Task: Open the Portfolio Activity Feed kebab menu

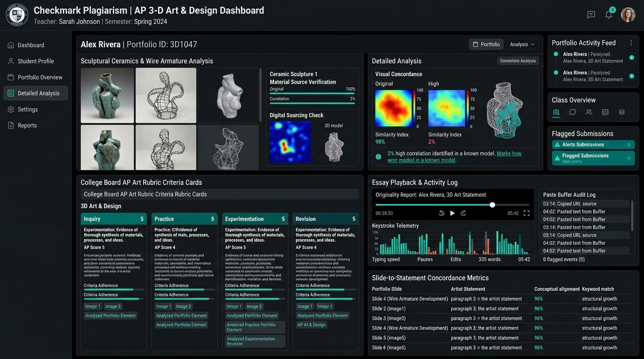Action: 631,43
